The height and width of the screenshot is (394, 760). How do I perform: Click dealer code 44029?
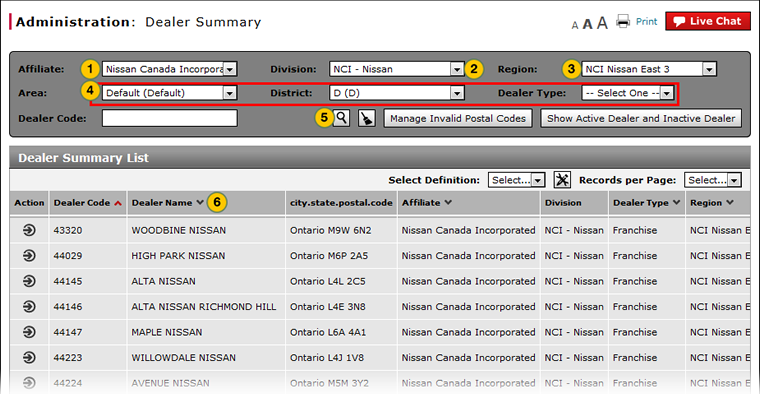68,255
